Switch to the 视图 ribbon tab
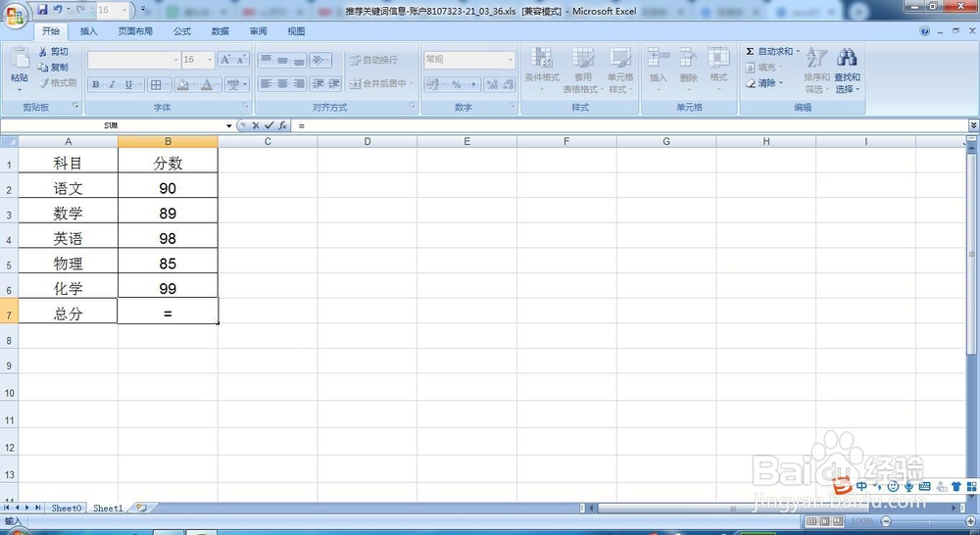 [296, 31]
